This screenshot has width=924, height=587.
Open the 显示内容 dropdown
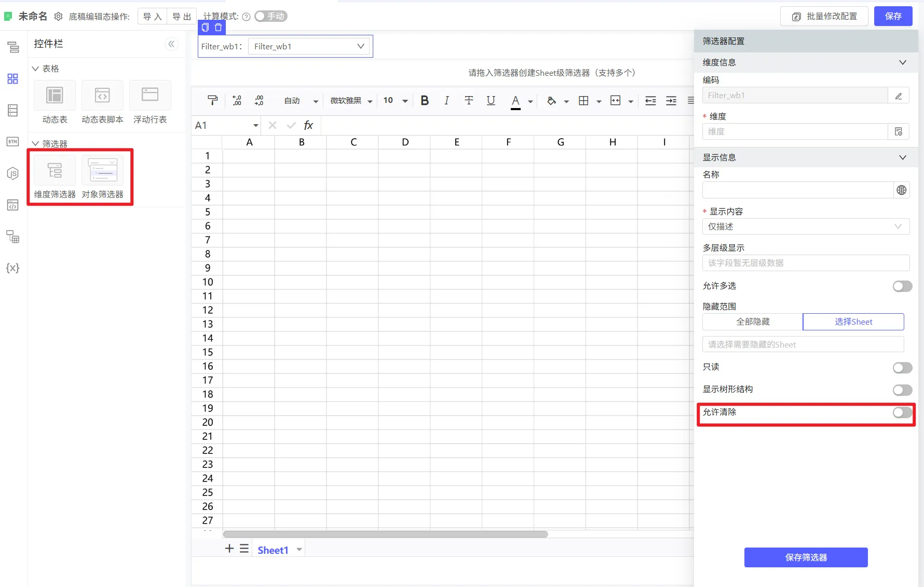click(806, 226)
